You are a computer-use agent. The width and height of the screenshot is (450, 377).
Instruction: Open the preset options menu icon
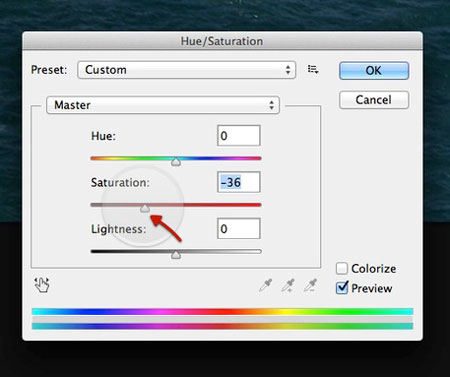(x=313, y=69)
